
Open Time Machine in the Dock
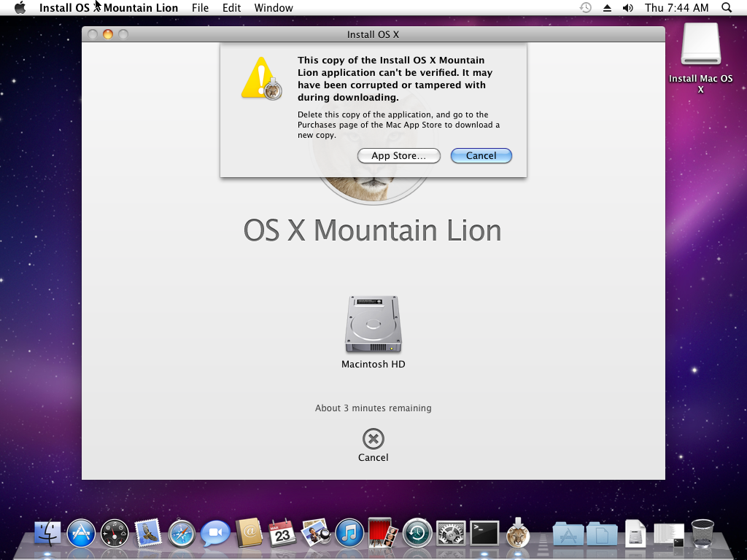click(x=417, y=532)
